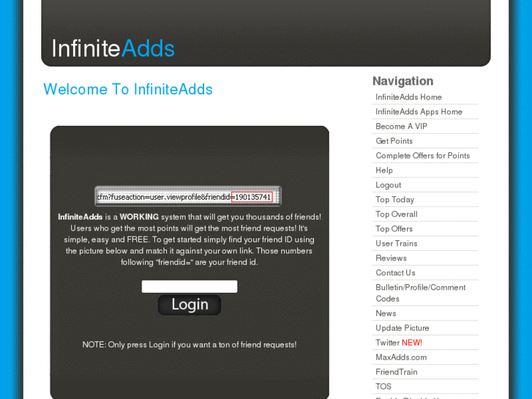Viewport: 532px width, 399px height.
Task: Click the Login button
Action: (x=190, y=305)
